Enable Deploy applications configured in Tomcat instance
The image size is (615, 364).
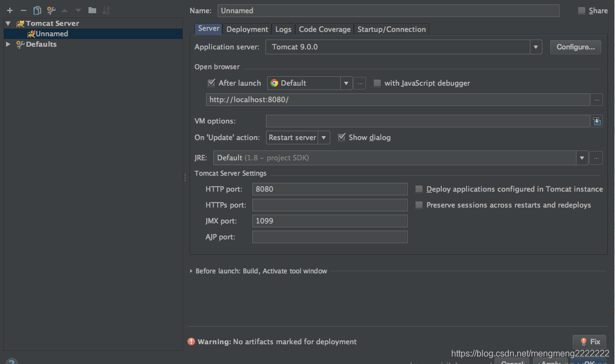pyautogui.click(x=419, y=189)
